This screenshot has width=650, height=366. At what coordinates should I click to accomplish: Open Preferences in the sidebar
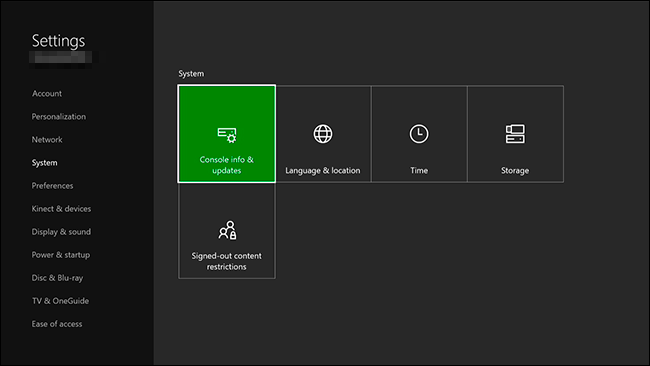53,186
